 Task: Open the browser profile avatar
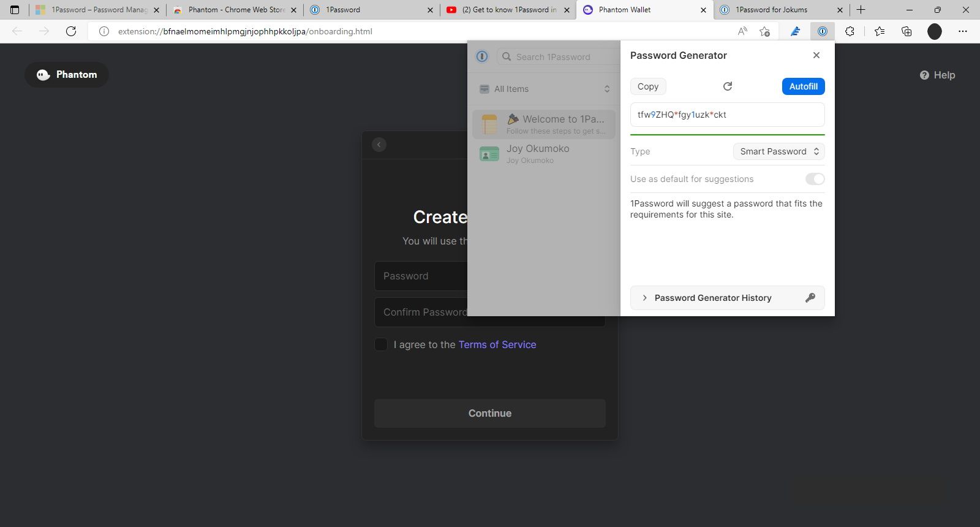tap(934, 31)
